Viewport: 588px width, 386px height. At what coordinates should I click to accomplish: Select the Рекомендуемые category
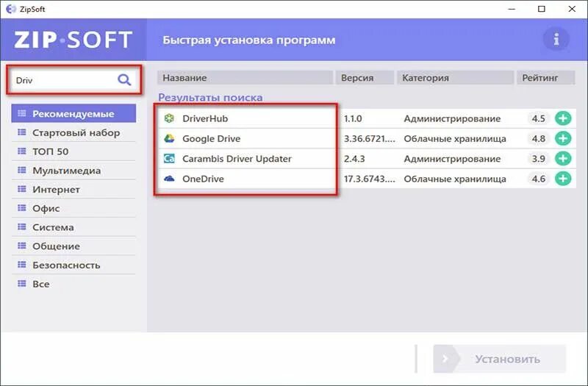tap(73, 114)
